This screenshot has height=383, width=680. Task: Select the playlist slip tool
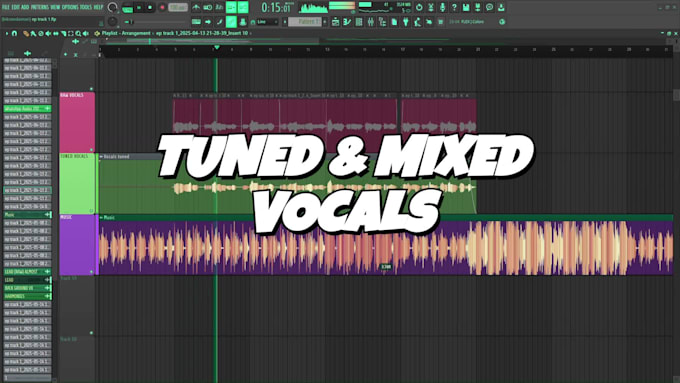(56, 33)
